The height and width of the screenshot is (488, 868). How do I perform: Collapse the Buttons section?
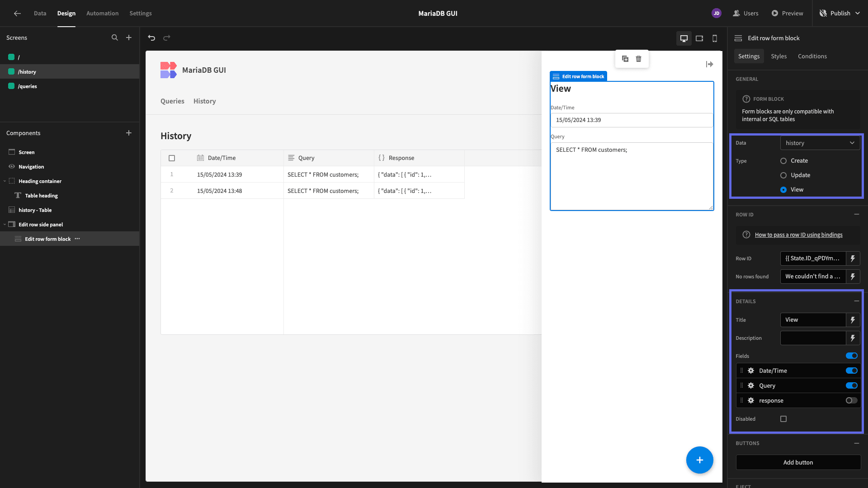pos(857,443)
